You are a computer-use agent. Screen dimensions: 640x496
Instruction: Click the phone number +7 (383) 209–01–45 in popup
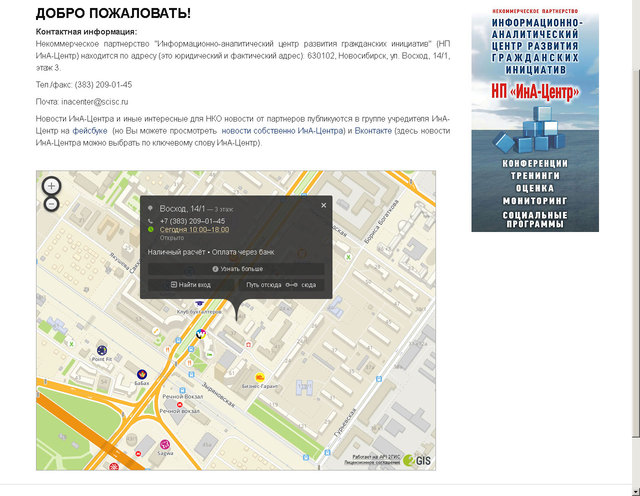(x=192, y=221)
